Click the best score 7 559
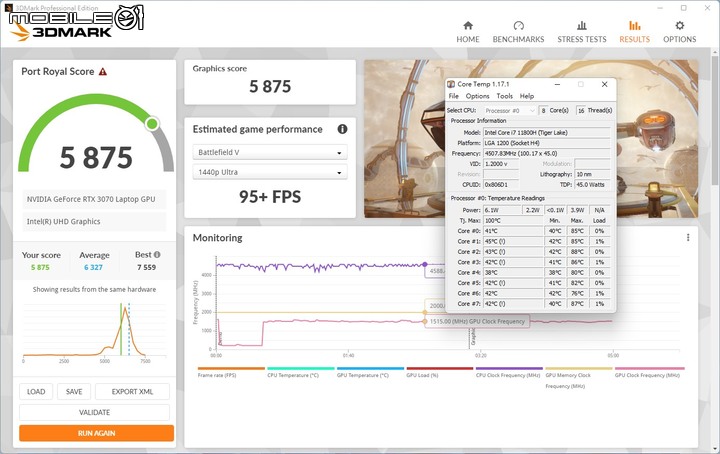Screen dimensions: 720x454 click(146, 267)
